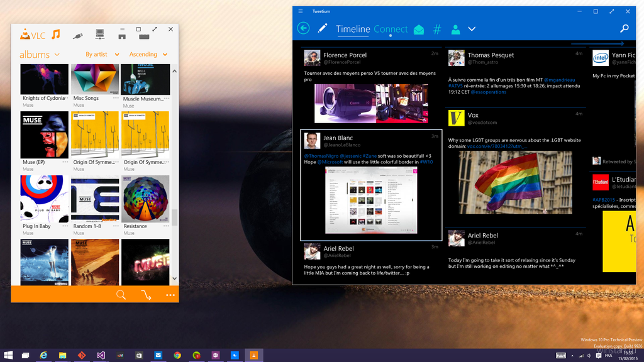644x362 pixels.
Task: Click #W10 hashtag in Jean Blanc tweet
Action: [x=426, y=162]
